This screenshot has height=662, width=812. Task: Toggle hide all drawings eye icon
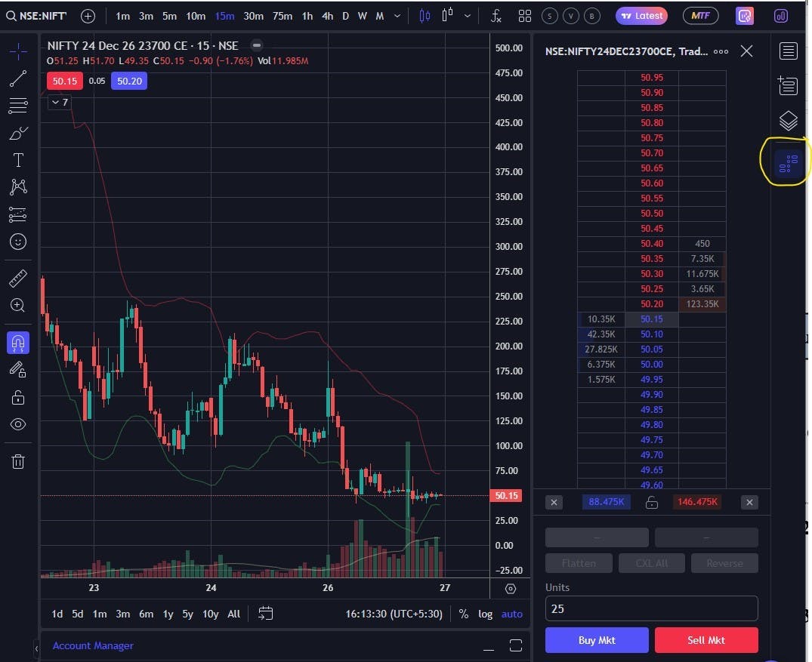pos(18,424)
